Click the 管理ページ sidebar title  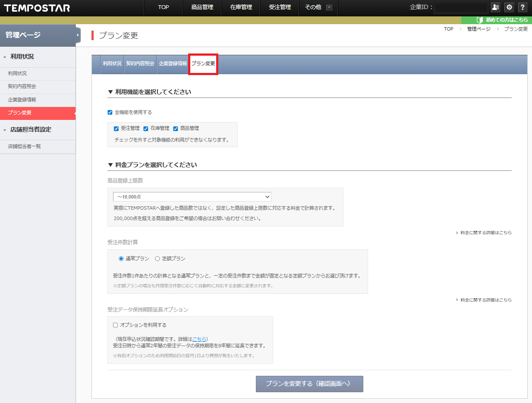pyautogui.click(x=23, y=35)
